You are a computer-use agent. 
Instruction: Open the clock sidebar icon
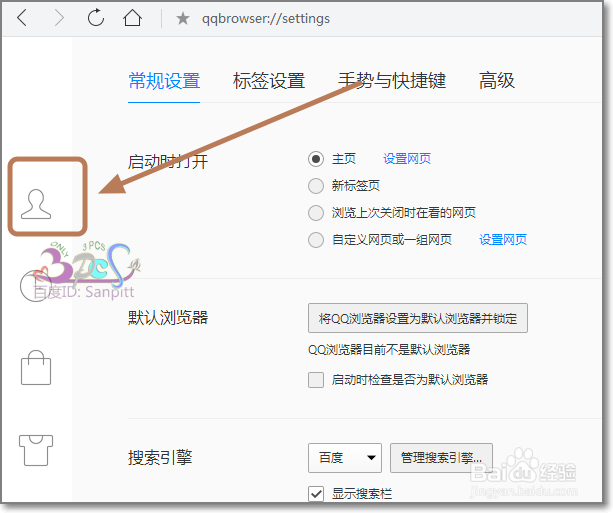coord(36,286)
